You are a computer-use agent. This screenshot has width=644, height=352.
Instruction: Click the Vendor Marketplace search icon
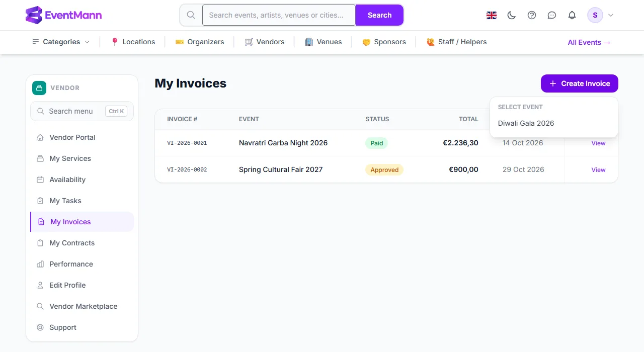[40, 306]
